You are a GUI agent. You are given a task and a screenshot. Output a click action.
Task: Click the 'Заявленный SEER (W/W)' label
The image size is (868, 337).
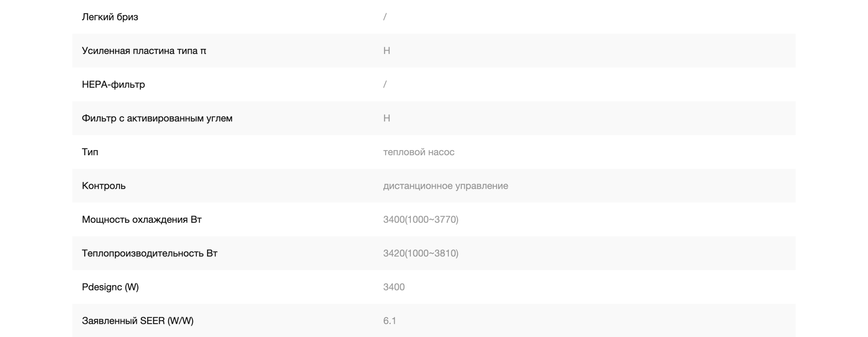coord(138,321)
